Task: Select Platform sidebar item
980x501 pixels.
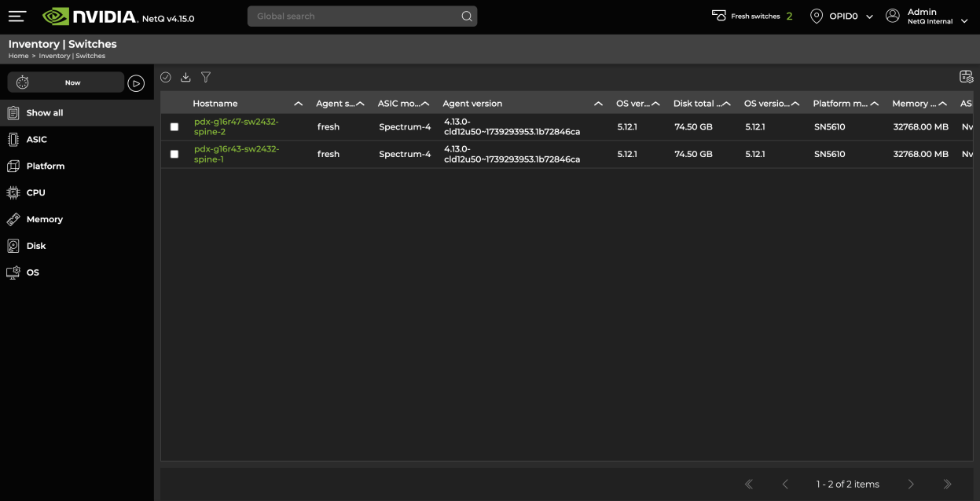Action: 77,166
